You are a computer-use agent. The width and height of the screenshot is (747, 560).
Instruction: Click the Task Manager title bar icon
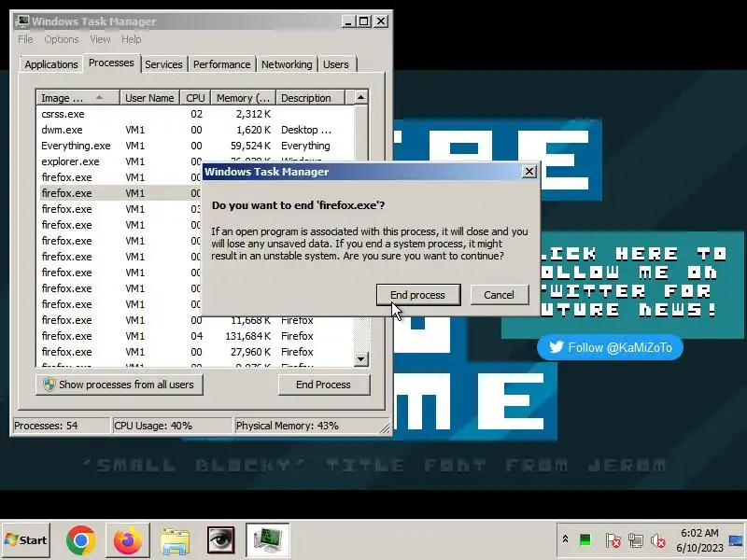(x=22, y=21)
